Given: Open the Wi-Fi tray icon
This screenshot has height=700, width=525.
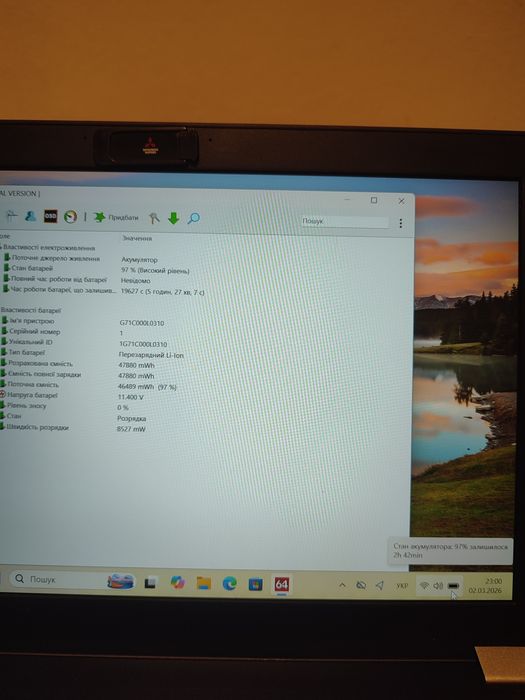Looking at the screenshot, I should [x=425, y=586].
